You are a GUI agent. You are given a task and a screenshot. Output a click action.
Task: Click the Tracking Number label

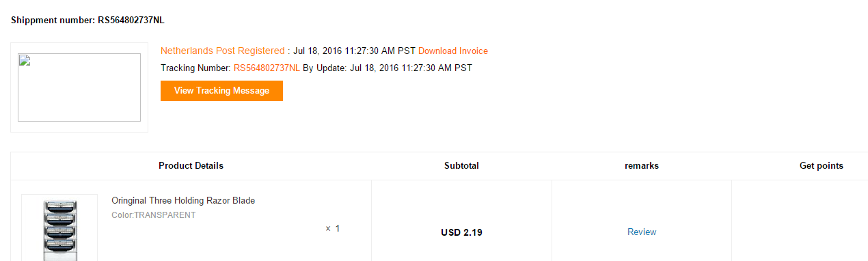coord(195,68)
